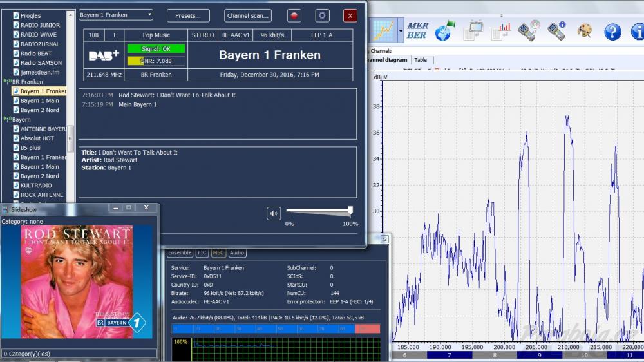Click the red record button
The width and height of the screenshot is (644, 362).
(x=294, y=15)
